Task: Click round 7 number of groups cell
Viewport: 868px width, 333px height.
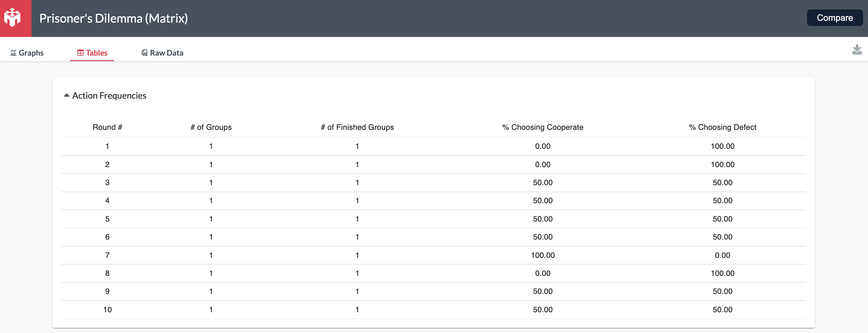Action: [x=211, y=255]
